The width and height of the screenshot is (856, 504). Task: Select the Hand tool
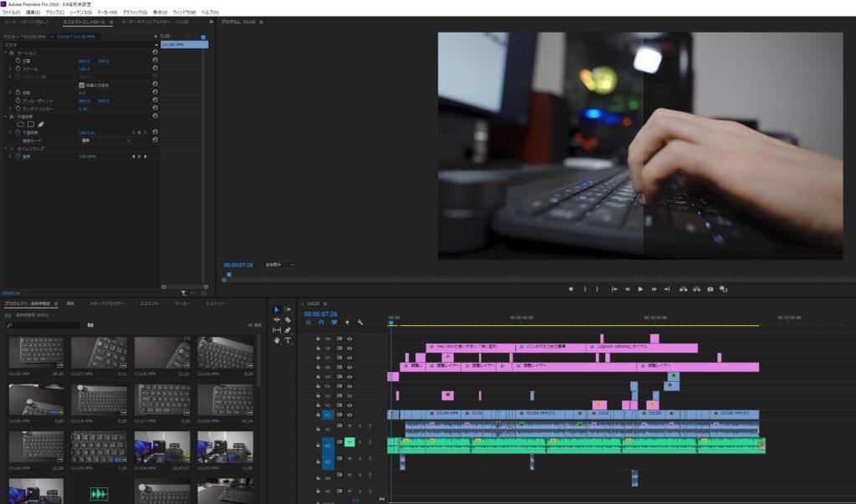(x=277, y=340)
